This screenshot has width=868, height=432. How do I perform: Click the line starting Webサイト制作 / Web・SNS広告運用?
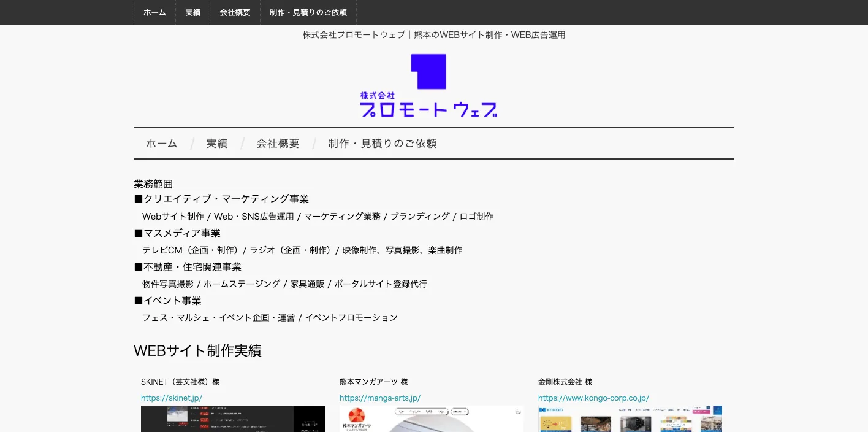[318, 216]
